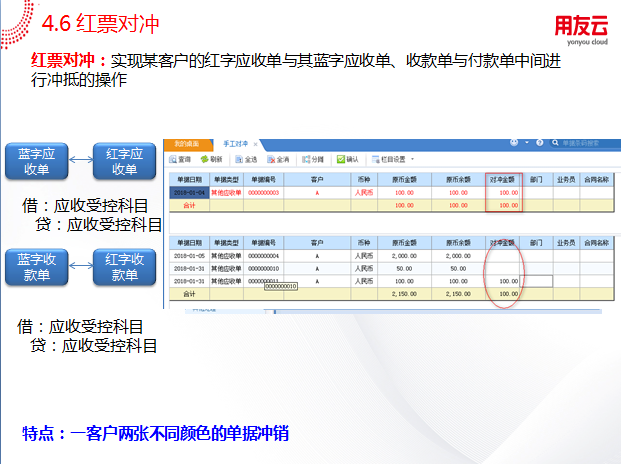
Task: Click the 红字收款单 blue box
Action: [x=124, y=267]
